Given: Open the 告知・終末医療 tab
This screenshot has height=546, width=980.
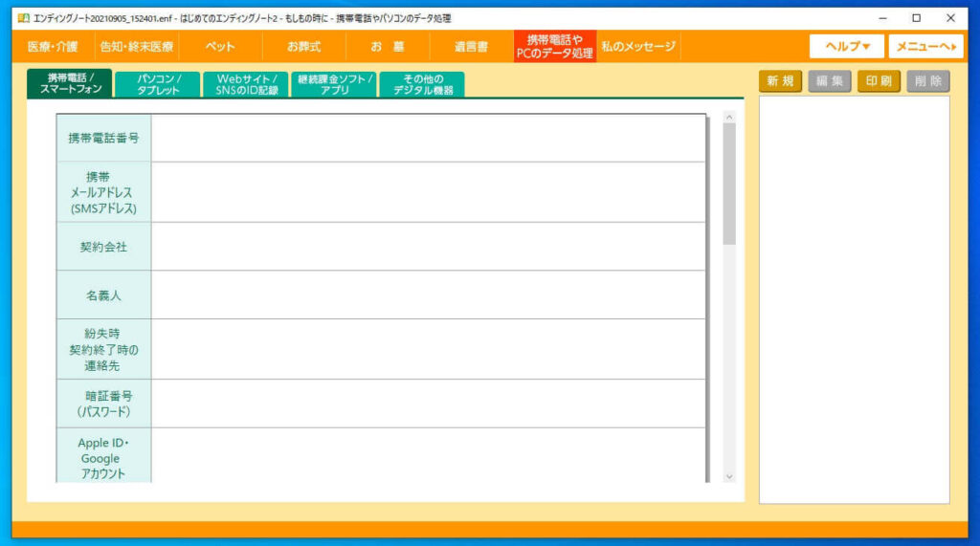Looking at the screenshot, I should coord(137,47).
